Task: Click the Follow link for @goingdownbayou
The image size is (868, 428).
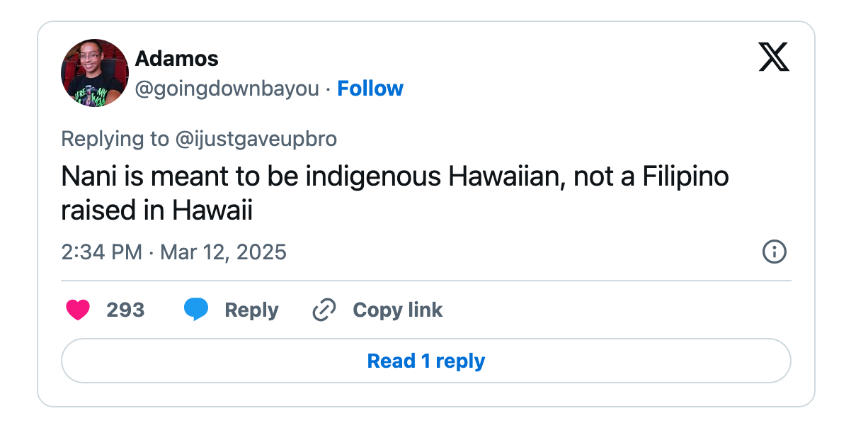Action: point(370,88)
